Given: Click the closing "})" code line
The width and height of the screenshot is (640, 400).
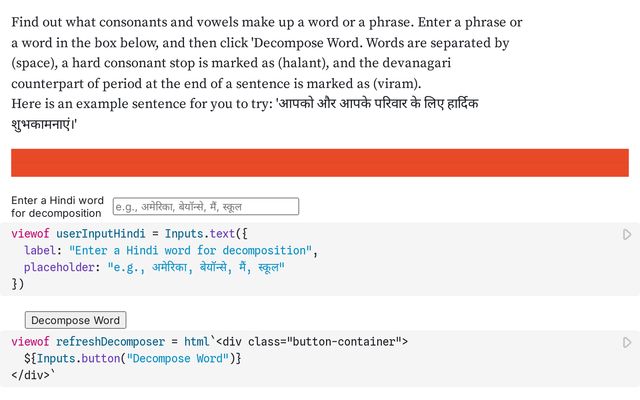Looking at the screenshot, I should [18, 284].
